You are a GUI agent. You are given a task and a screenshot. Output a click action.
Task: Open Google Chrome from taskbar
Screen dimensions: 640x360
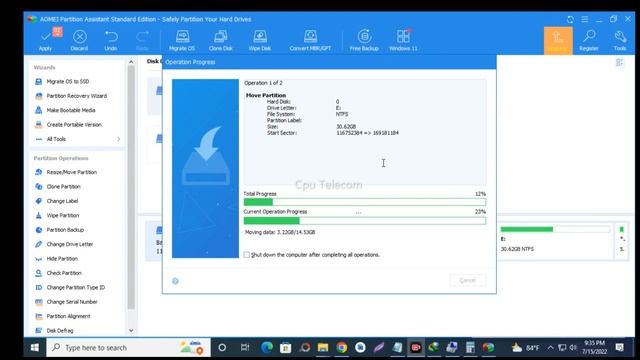[342, 348]
